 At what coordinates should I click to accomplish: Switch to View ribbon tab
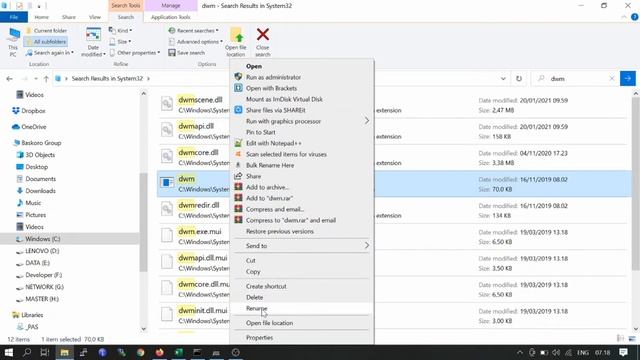[95, 17]
